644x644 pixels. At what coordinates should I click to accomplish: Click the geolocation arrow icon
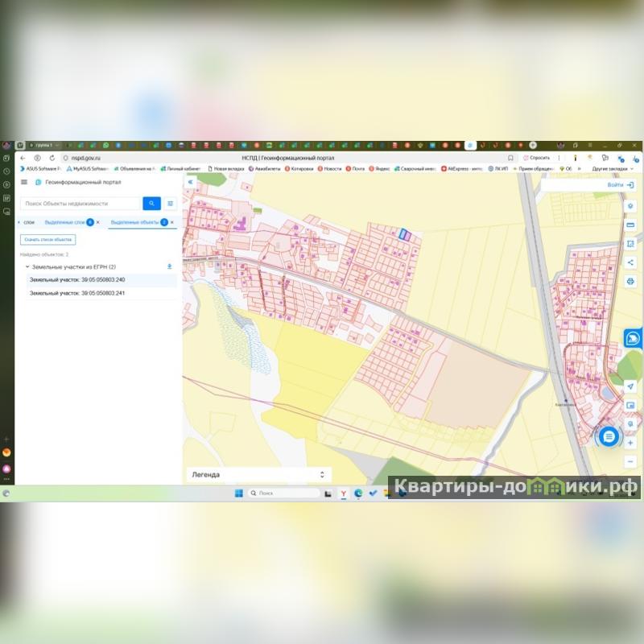(x=630, y=386)
